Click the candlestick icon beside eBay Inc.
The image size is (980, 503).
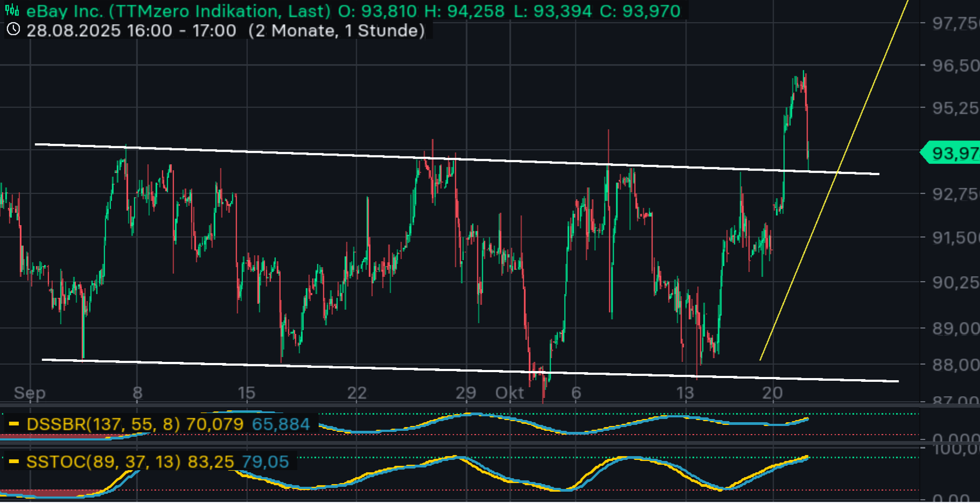click(12, 11)
